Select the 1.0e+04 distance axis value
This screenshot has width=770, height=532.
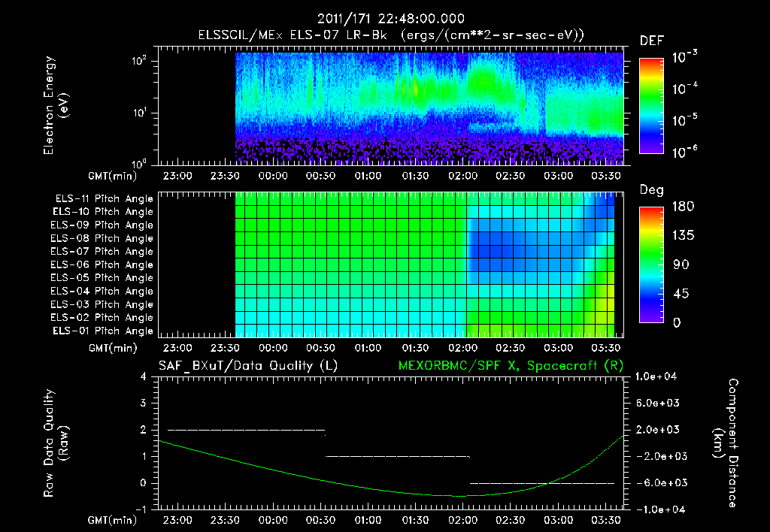click(x=656, y=376)
